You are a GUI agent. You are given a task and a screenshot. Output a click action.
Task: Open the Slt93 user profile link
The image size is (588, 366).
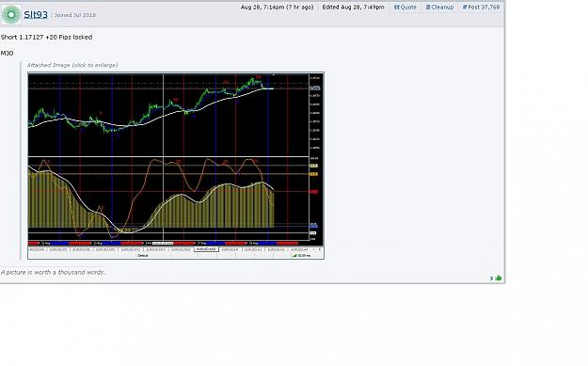click(x=36, y=15)
